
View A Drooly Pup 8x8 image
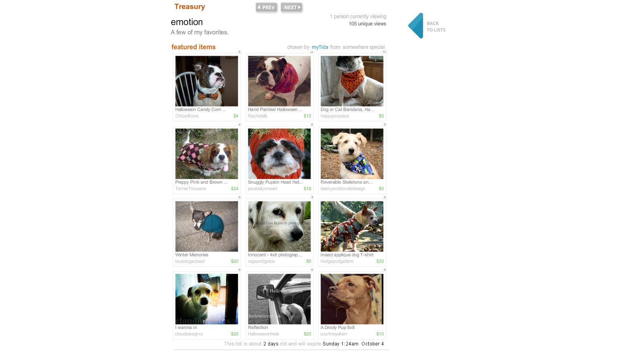[352, 299]
